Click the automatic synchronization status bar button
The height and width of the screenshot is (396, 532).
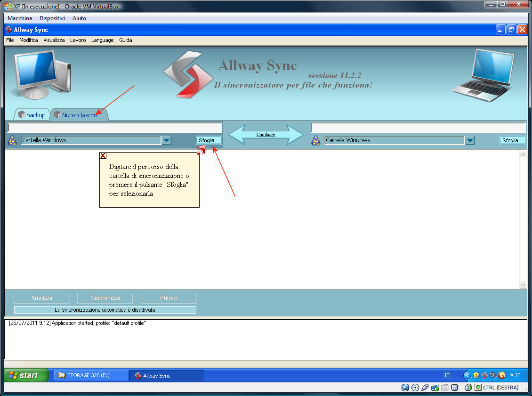105,310
